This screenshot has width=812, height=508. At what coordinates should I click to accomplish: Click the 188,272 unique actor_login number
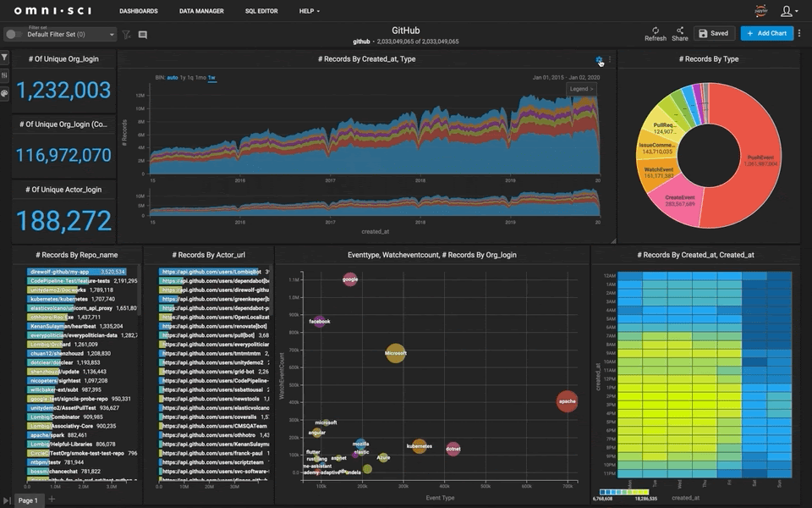pos(63,221)
